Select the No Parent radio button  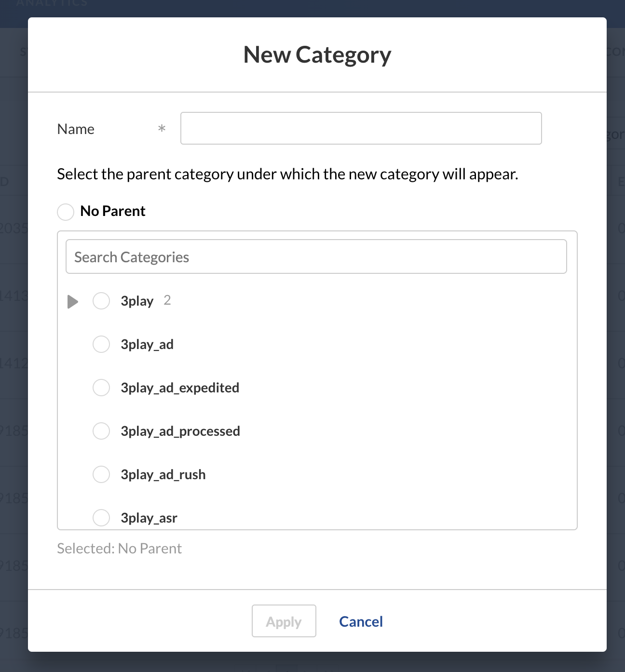[x=66, y=212]
